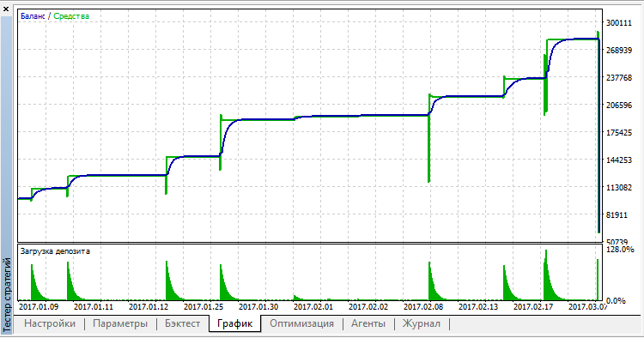Open the Бэктест tab
644x338 pixels.
182,323
